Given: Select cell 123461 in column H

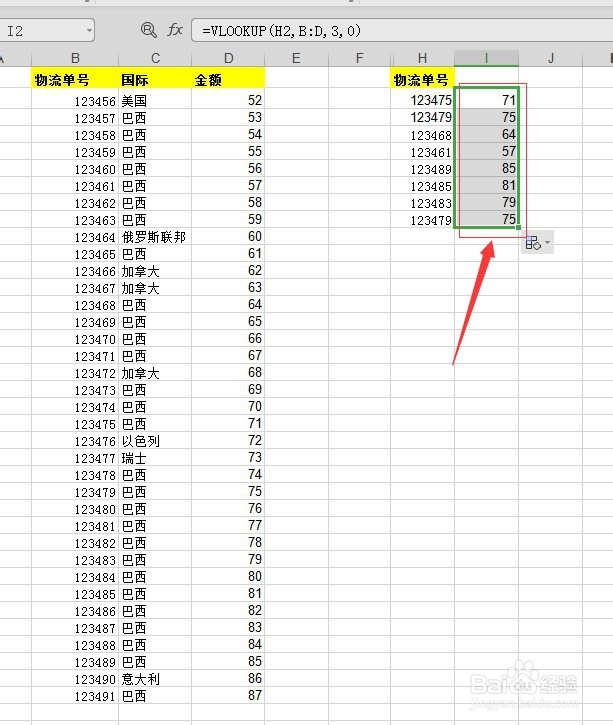Looking at the screenshot, I should 423,152.
